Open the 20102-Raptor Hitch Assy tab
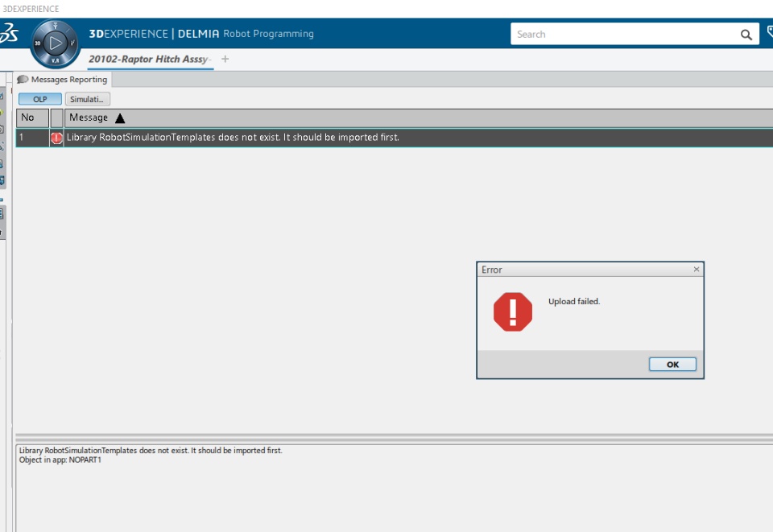 [150, 59]
